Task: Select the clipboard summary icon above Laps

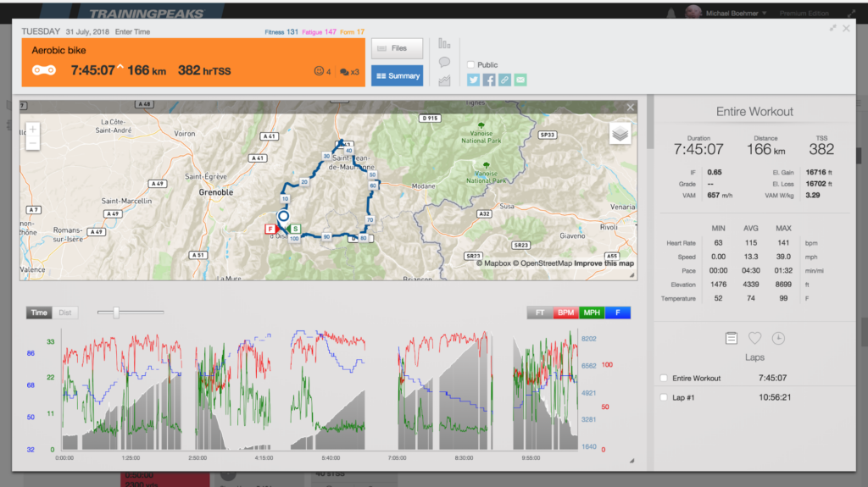Action: click(732, 338)
